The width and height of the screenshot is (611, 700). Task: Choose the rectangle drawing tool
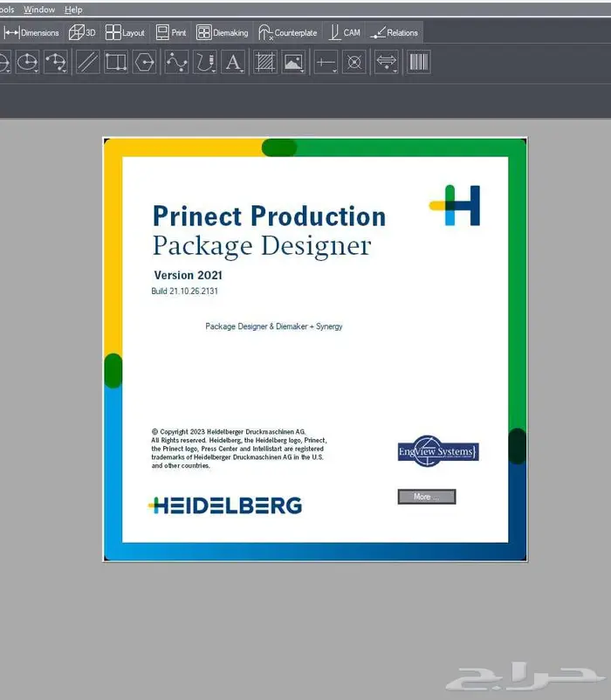click(115, 63)
